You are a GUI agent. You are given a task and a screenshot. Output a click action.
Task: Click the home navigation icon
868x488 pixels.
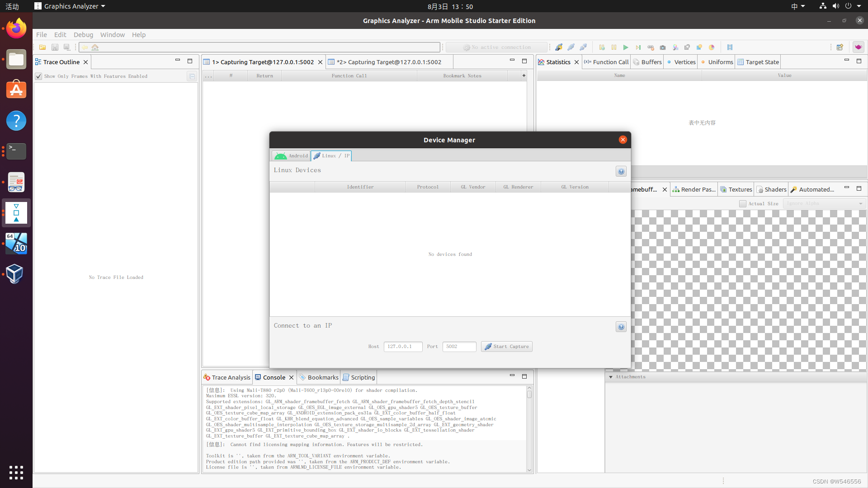pyautogui.click(x=95, y=47)
